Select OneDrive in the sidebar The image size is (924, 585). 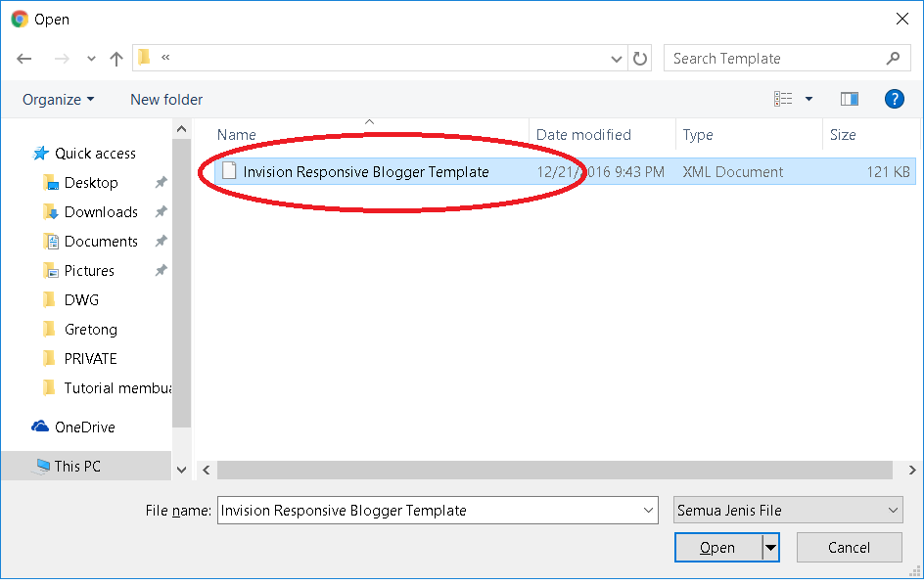coord(85,427)
